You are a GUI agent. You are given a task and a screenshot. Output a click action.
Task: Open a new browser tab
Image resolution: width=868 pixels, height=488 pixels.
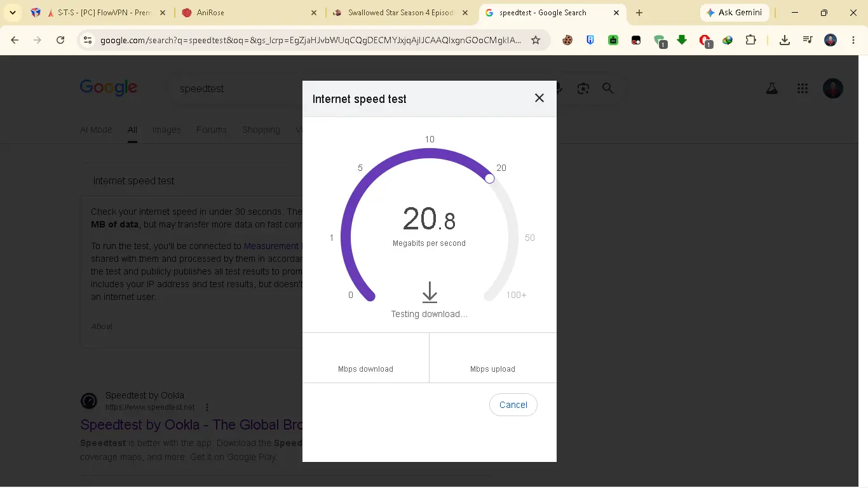click(639, 13)
